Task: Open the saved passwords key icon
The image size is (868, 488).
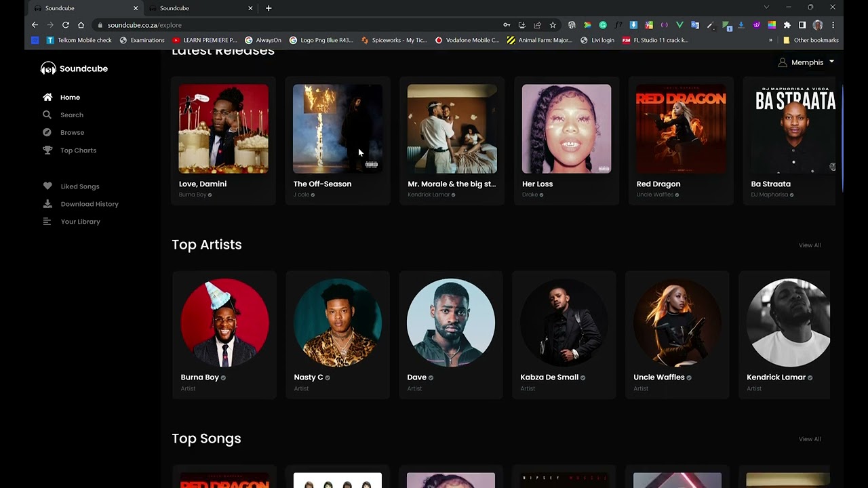Action: click(x=507, y=25)
